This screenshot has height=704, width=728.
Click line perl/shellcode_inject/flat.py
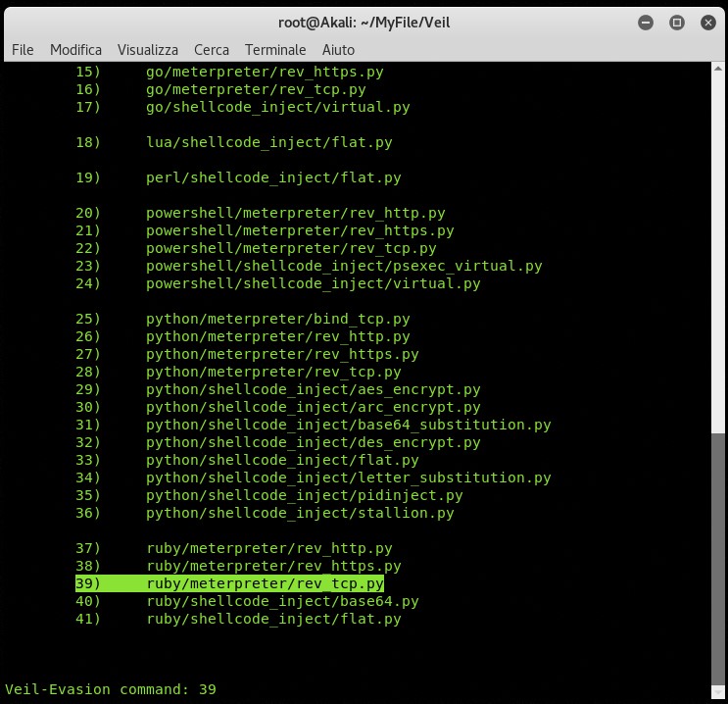click(273, 178)
